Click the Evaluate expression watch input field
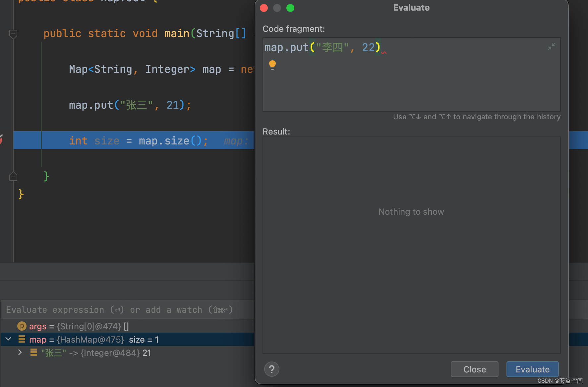The width and height of the screenshot is (588, 387). coord(128,310)
